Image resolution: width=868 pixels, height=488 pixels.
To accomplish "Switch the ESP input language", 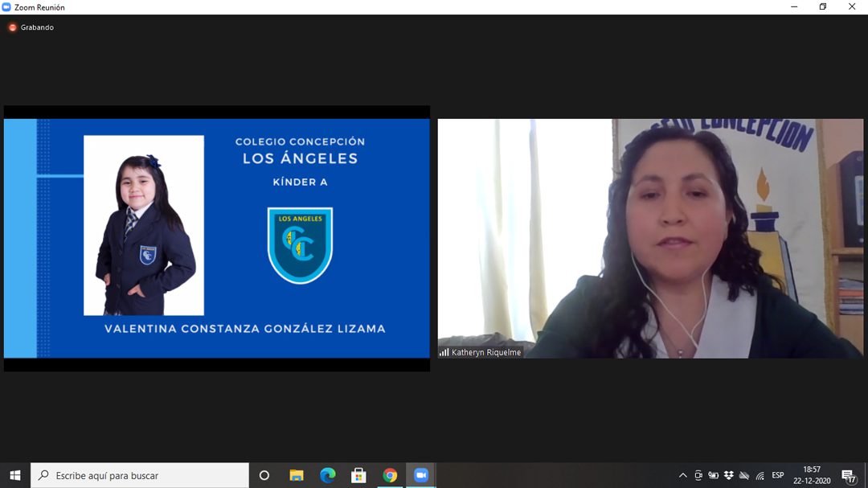I will tap(777, 475).
